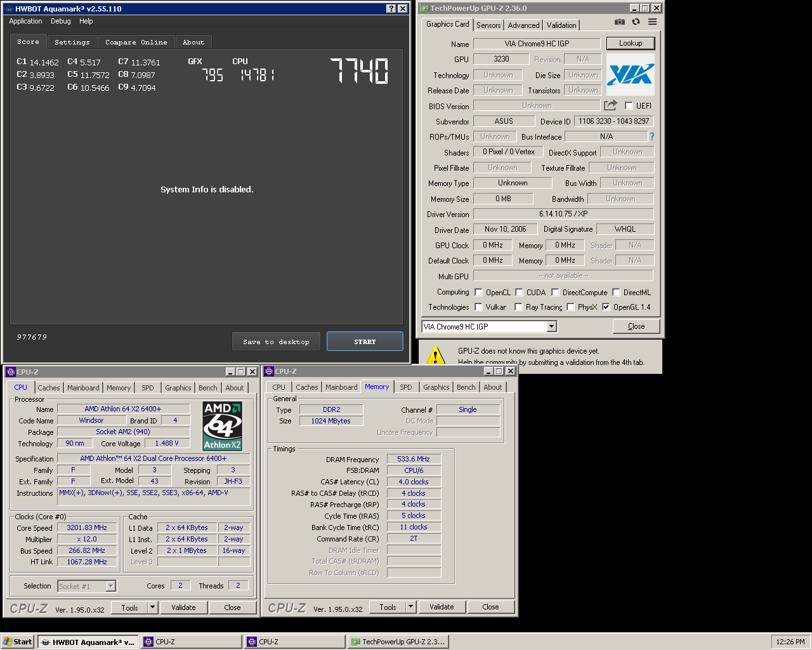Screen dimensions: 812x650
Task: Click the DRAM Frequency 533.6 MHz value
Action: [414, 459]
